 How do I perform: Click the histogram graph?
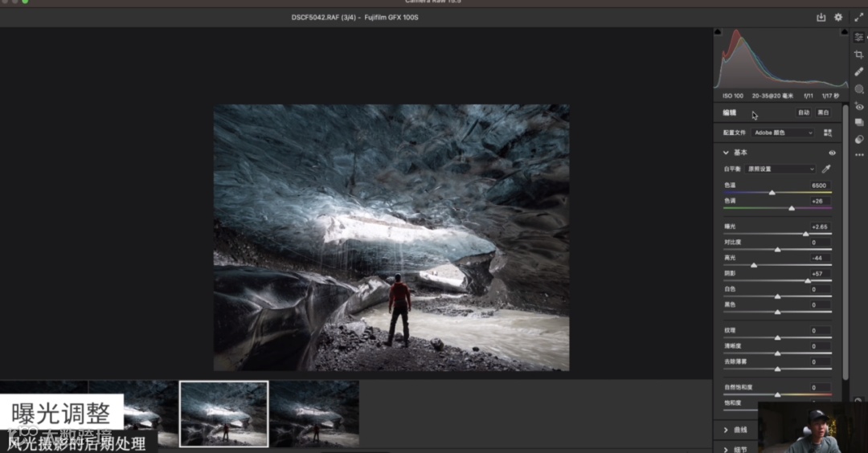click(781, 59)
